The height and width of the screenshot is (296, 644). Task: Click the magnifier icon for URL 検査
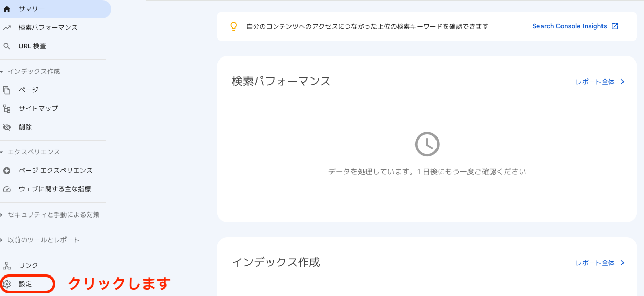tap(7, 46)
